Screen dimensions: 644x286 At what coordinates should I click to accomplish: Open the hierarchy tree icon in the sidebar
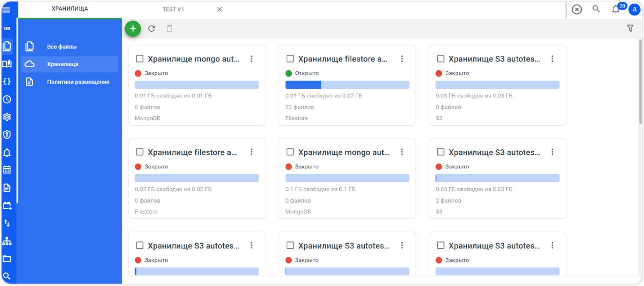(7, 241)
